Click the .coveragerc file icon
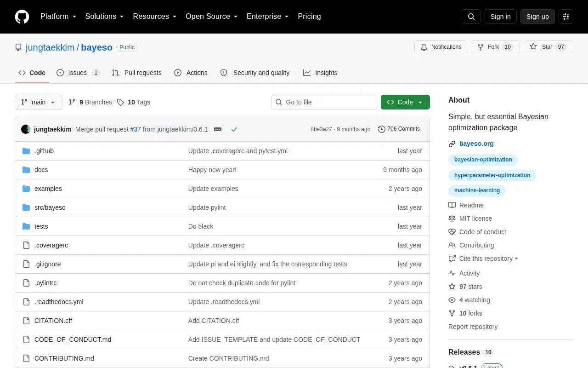The height and width of the screenshot is (368, 588). [26, 245]
